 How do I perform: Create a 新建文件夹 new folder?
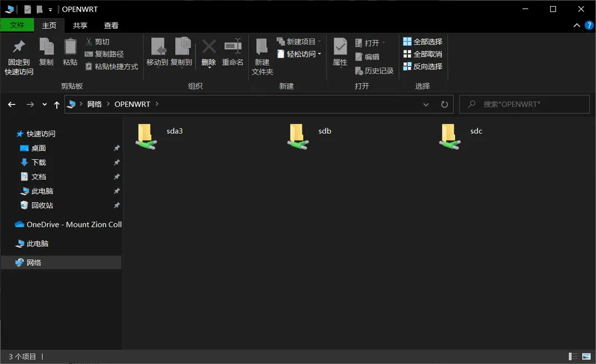[262, 57]
